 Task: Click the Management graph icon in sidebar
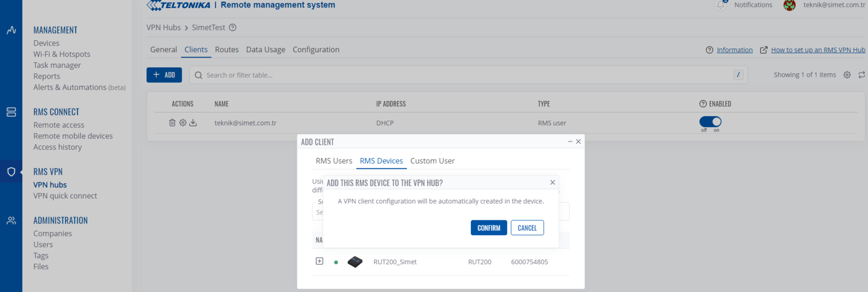(11, 30)
